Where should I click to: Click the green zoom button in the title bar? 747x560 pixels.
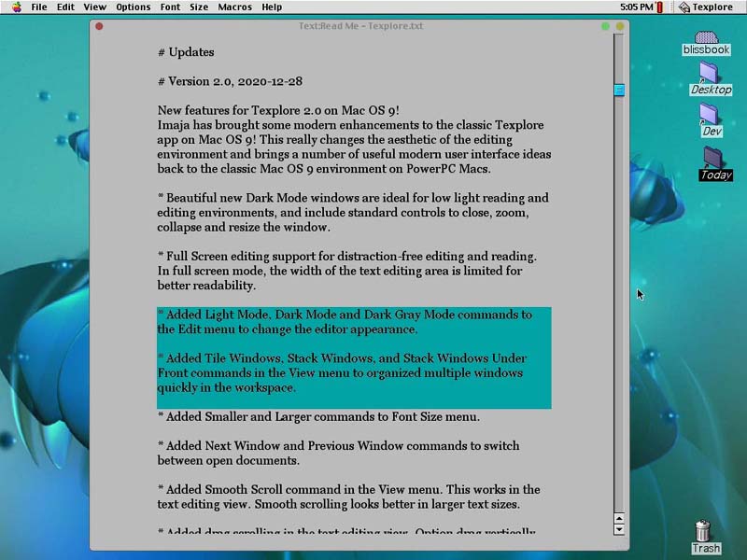(x=605, y=26)
